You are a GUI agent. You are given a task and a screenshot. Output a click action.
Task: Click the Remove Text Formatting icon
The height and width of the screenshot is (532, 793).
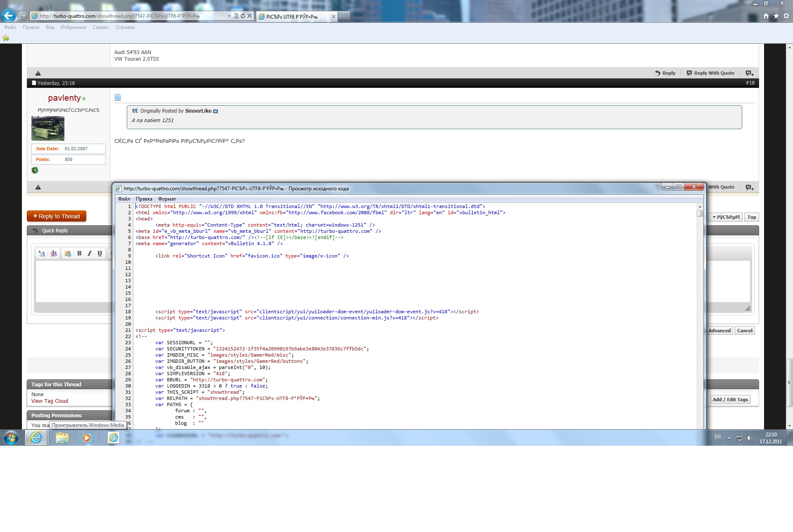click(54, 253)
